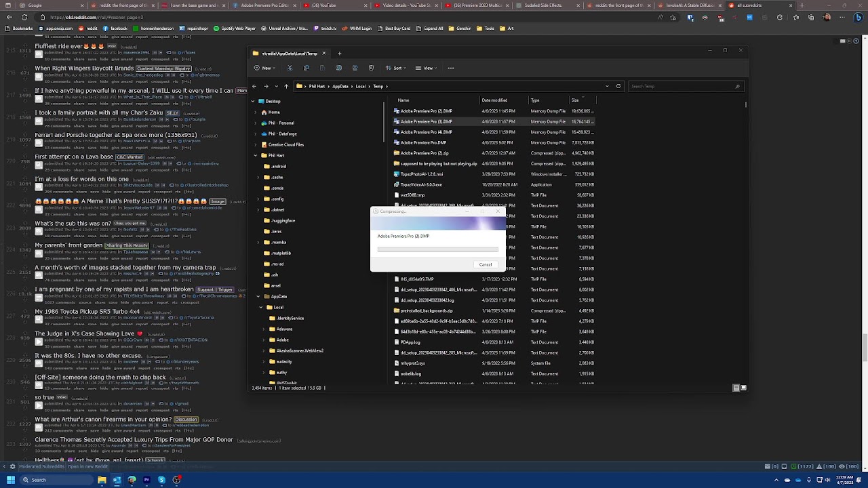
Task: Go up one folder level arrow
Action: (x=286, y=86)
